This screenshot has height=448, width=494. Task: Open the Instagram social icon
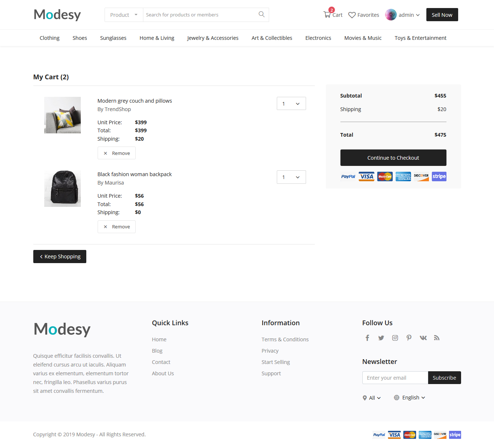click(x=395, y=338)
